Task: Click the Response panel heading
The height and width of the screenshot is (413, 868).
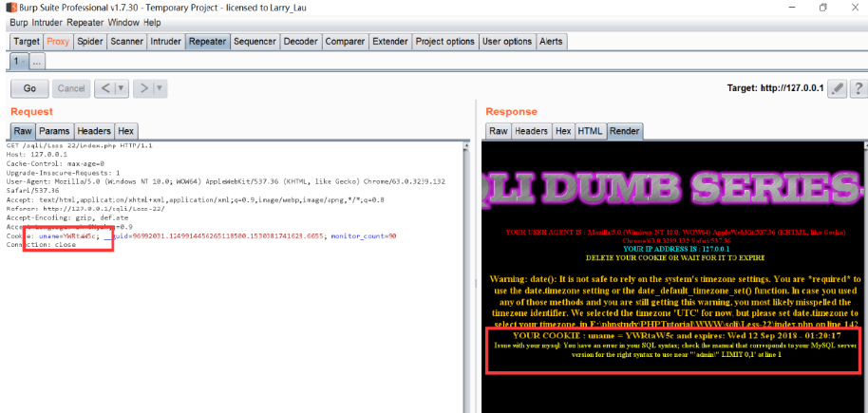Action: pyautogui.click(x=512, y=111)
